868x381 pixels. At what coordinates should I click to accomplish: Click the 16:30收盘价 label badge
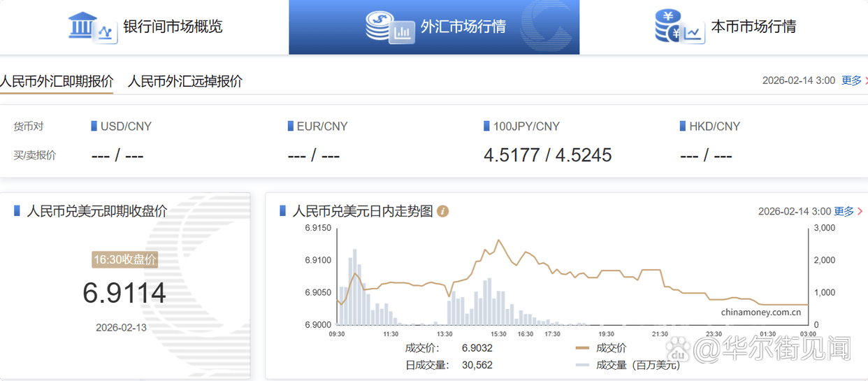[x=124, y=259]
